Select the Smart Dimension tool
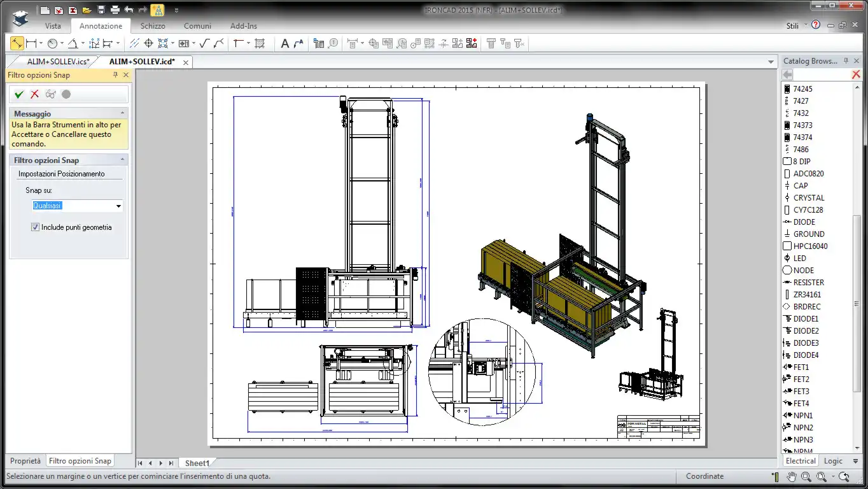Viewport: 868px width, 489px height. pyautogui.click(x=17, y=43)
